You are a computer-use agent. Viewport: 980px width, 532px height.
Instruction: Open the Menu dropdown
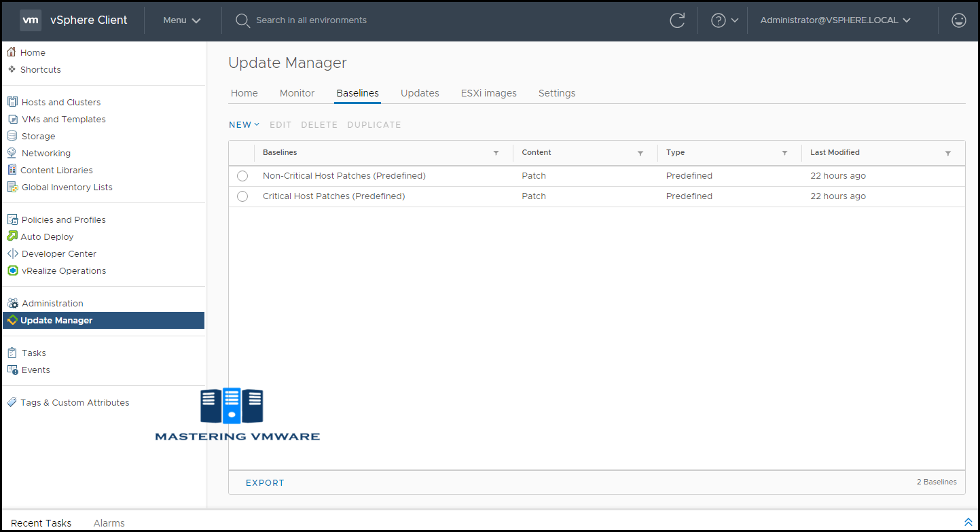[182, 20]
